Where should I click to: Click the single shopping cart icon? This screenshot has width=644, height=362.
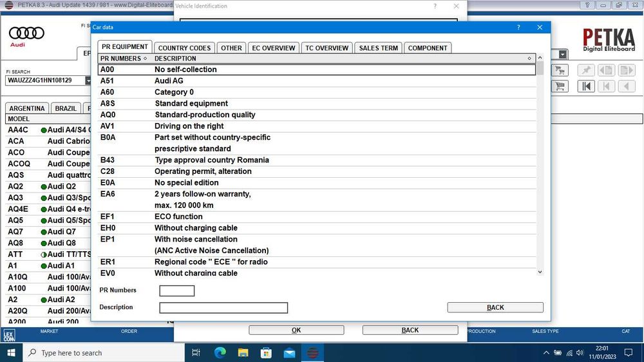560,86
